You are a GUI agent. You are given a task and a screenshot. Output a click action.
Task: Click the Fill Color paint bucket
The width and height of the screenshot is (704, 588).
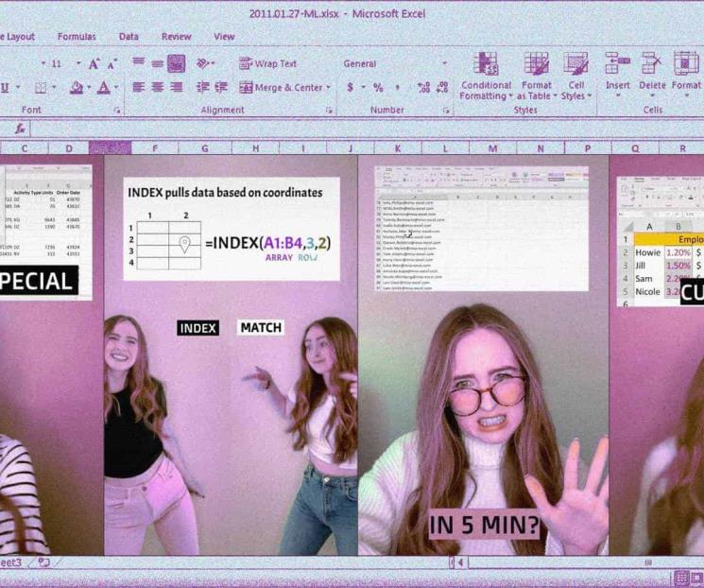(x=77, y=87)
